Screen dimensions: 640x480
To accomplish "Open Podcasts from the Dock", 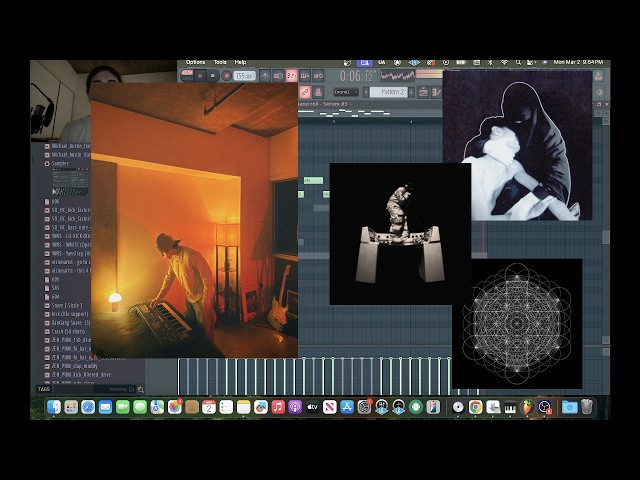I will pos(295,407).
